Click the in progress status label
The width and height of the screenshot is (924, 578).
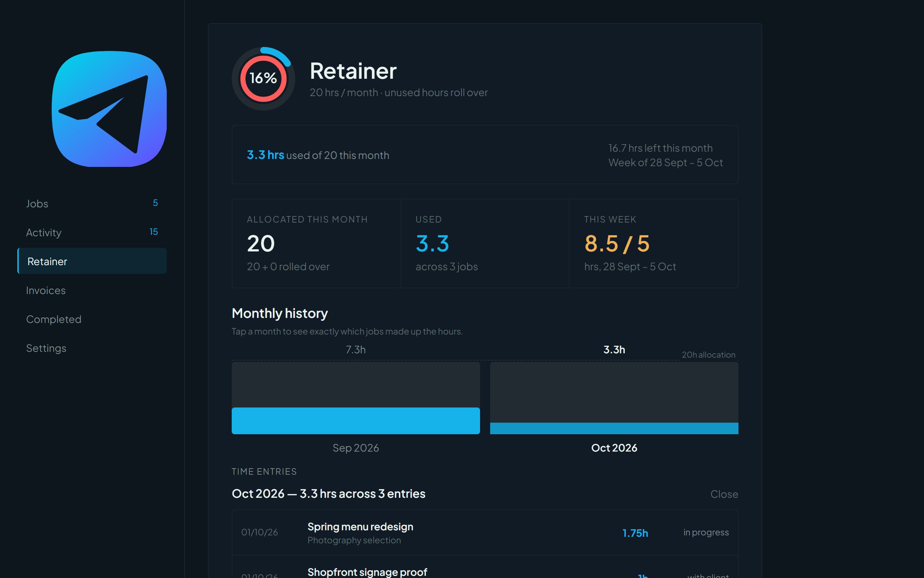706,532
